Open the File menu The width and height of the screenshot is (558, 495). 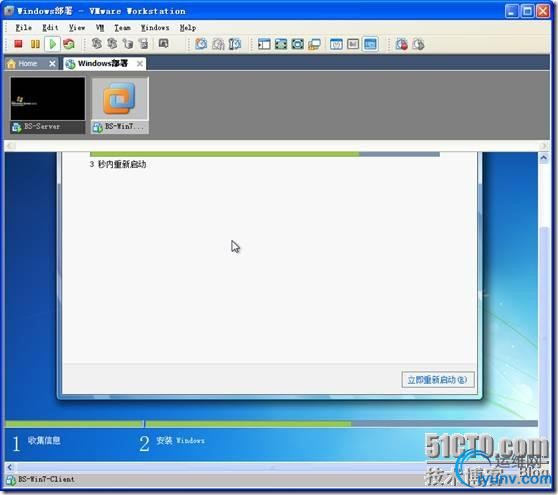(x=23, y=27)
